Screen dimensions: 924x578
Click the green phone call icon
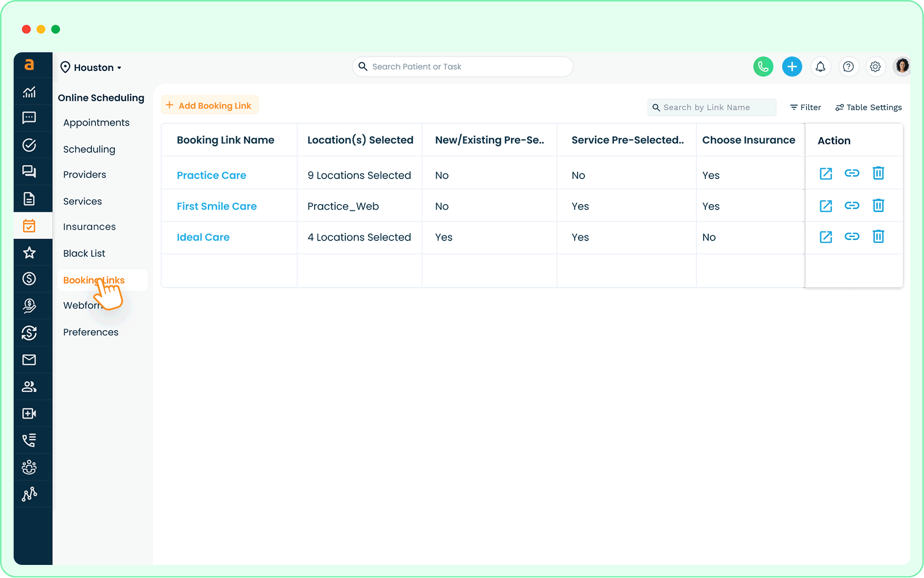[x=763, y=66]
